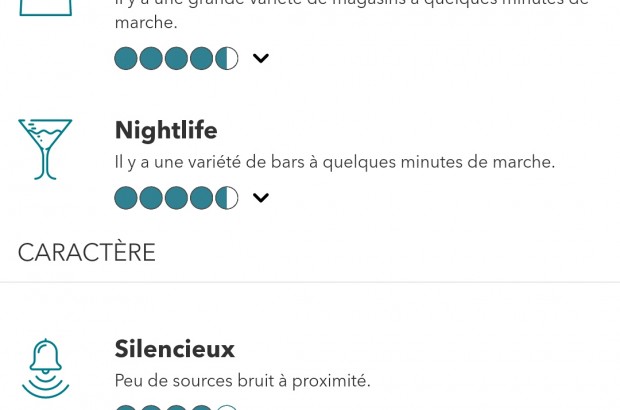620x410 pixels.
Task: Expand the shops rating details chevron
Action: point(261,58)
